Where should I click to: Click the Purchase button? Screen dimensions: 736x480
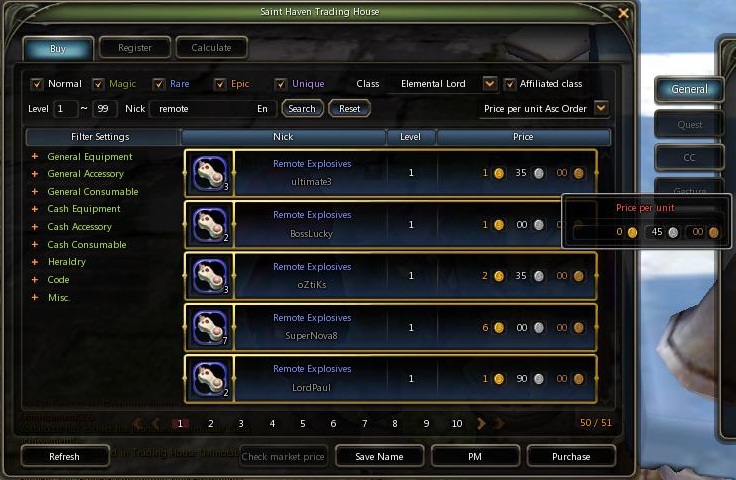tap(571, 456)
